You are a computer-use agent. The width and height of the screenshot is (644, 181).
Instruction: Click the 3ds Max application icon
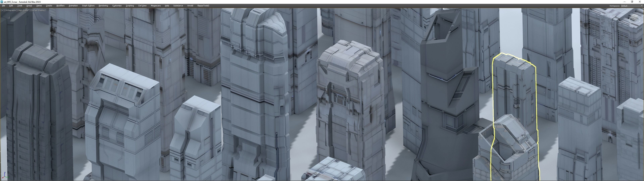[2, 2]
